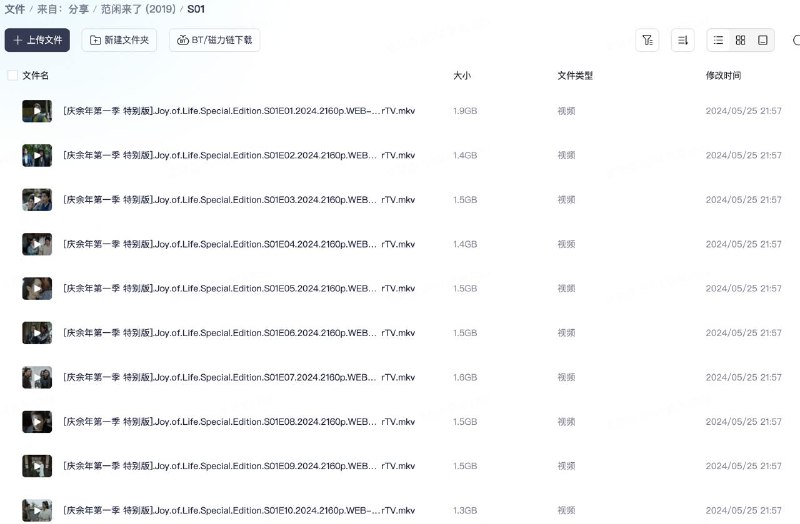This screenshot has width=800, height=524.
Task: Go to 范闲来了 (2019) breadcrumb folder
Action: [x=138, y=9]
